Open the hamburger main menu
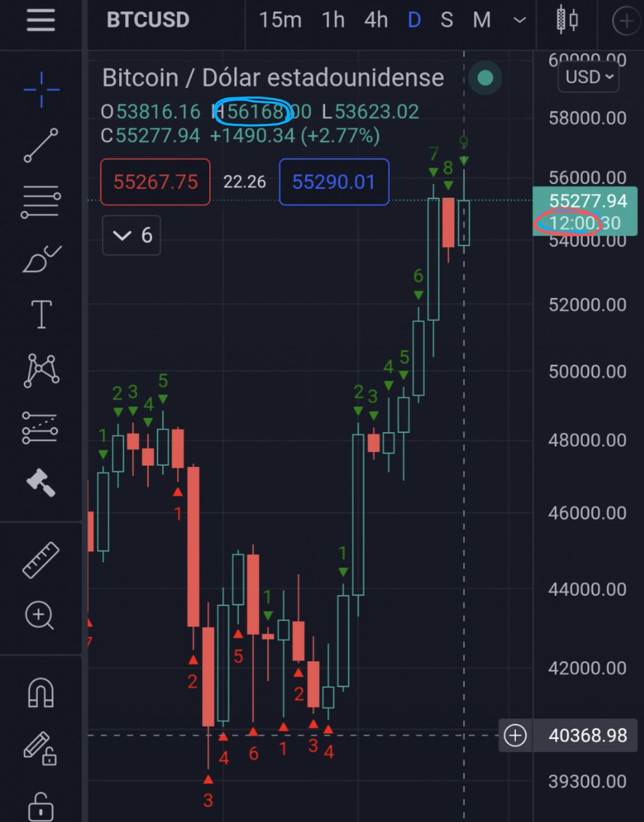Viewport: 644px width, 822px height. pyautogui.click(x=40, y=20)
